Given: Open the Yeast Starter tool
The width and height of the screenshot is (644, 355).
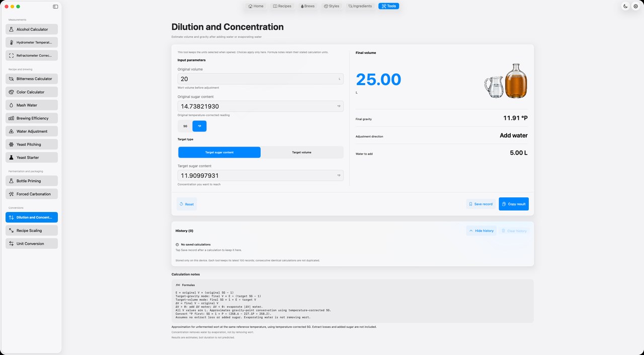Looking at the screenshot, I should click(32, 158).
